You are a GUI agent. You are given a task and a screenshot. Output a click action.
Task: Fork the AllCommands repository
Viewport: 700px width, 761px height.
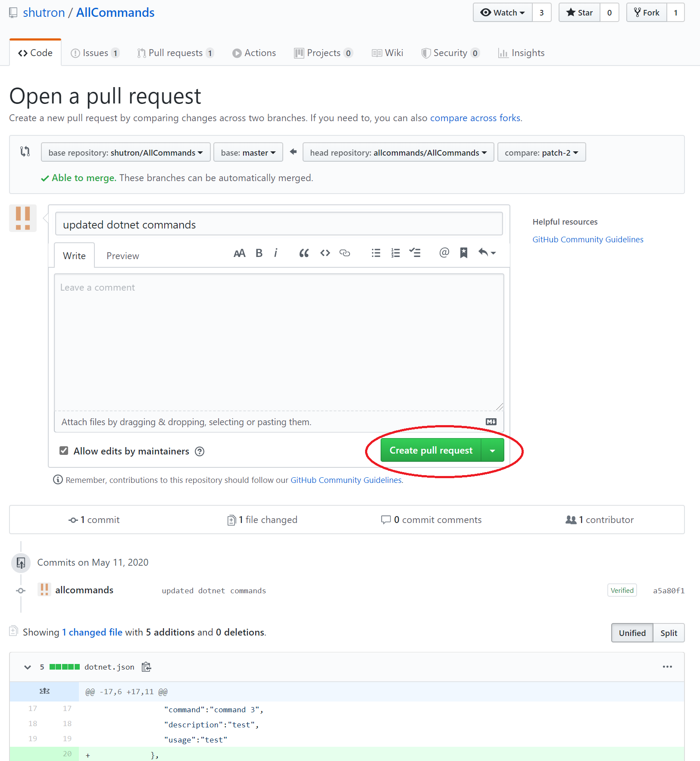[x=647, y=13]
